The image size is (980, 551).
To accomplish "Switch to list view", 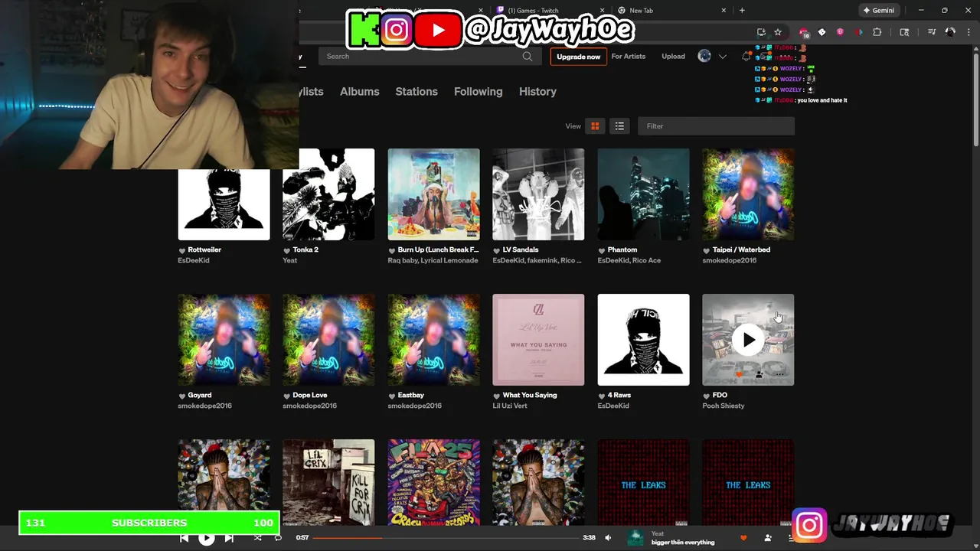I will click(619, 126).
